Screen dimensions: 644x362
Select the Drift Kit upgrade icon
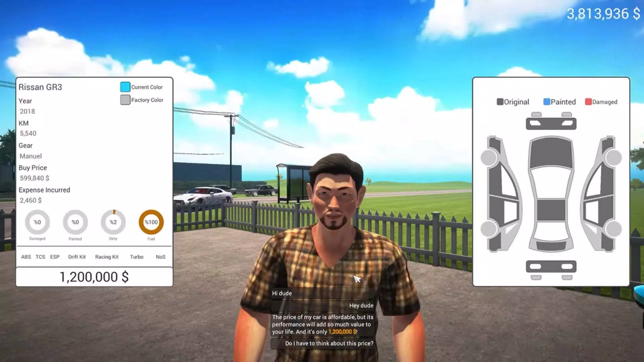pos(76,256)
